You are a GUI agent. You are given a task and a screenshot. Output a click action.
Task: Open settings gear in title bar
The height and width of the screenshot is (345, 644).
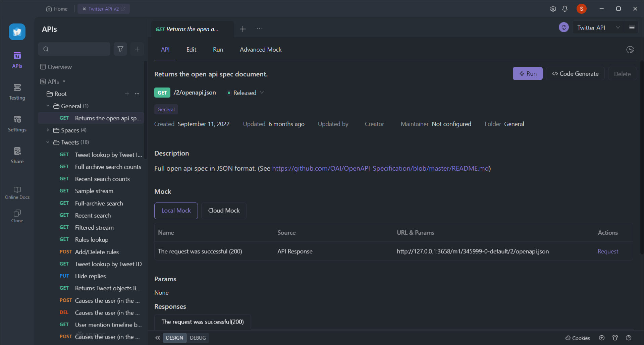(x=553, y=9)
